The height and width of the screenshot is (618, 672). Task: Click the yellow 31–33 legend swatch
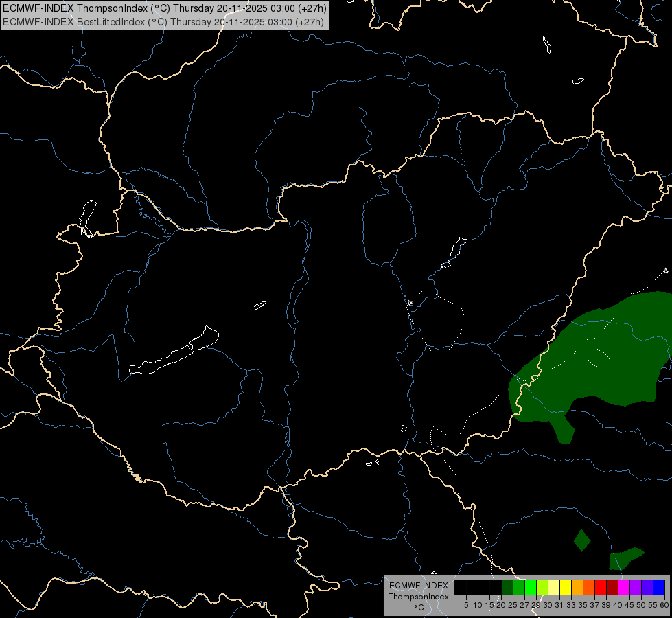pyautogui.click(x=566, y=587)
